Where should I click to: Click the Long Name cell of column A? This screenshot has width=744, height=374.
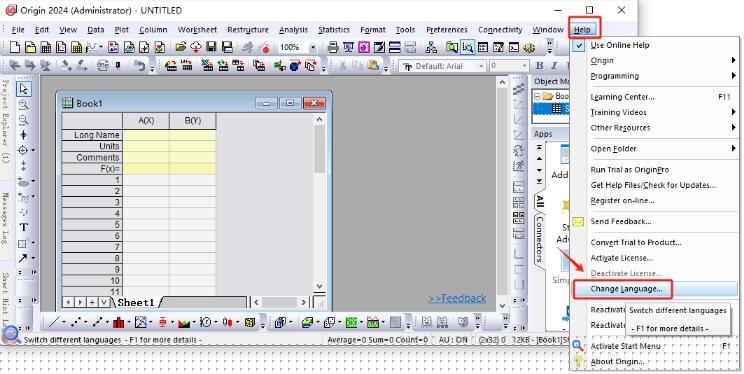point(146,135)
